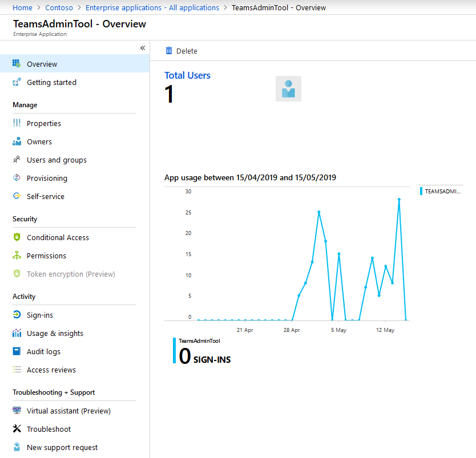Image resolution: width=476 pixels, height=458 pixels.
Task: Click the "Troubleshooting + Support" section header
Action: (54, 392)
